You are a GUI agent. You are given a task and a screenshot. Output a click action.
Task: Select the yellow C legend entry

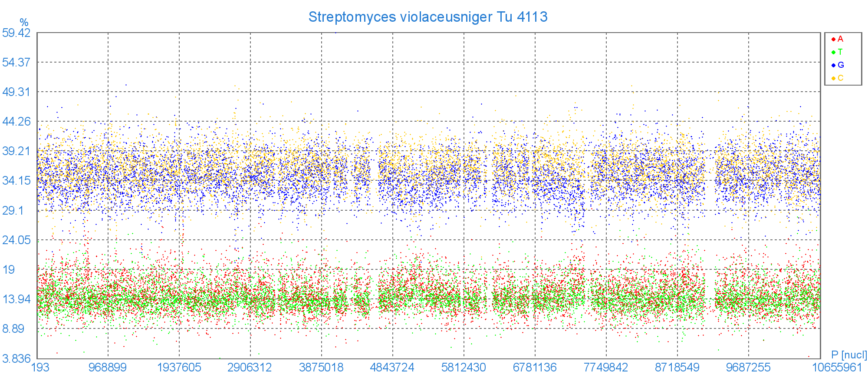pyautogui.click(x=838, y=78)
